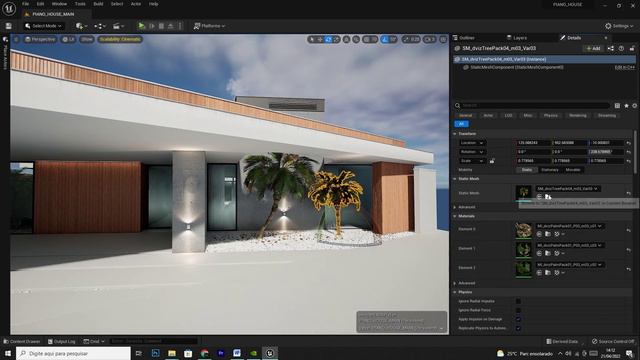
Task: Select the Physics category filter
Action: 551,116
